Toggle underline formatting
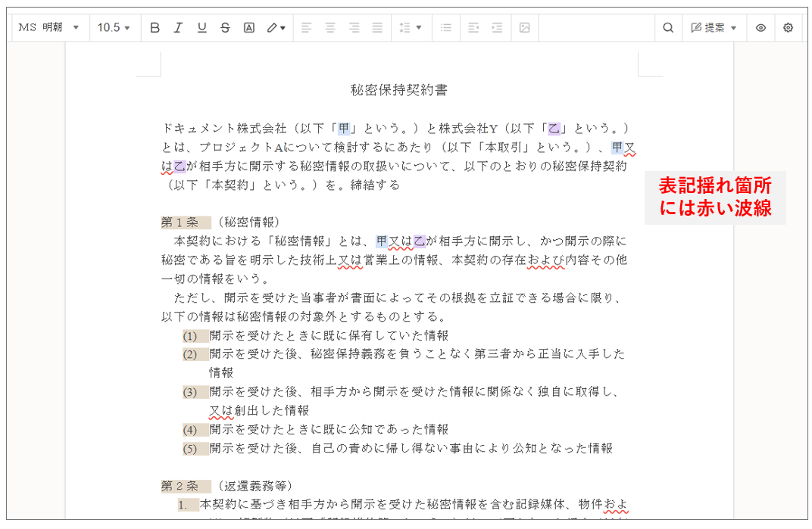Screen dimensions: 812x529 click(201, 28)
